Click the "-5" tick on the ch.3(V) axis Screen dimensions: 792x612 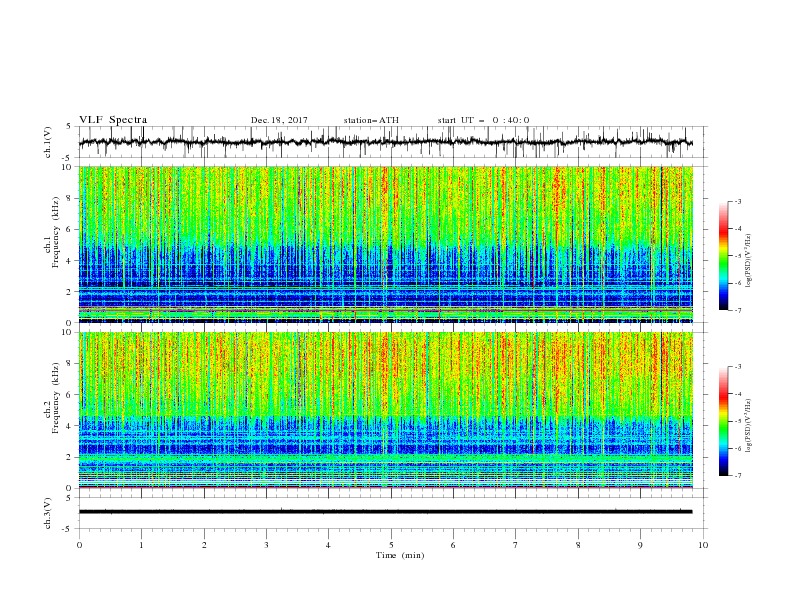click(68, 529)
